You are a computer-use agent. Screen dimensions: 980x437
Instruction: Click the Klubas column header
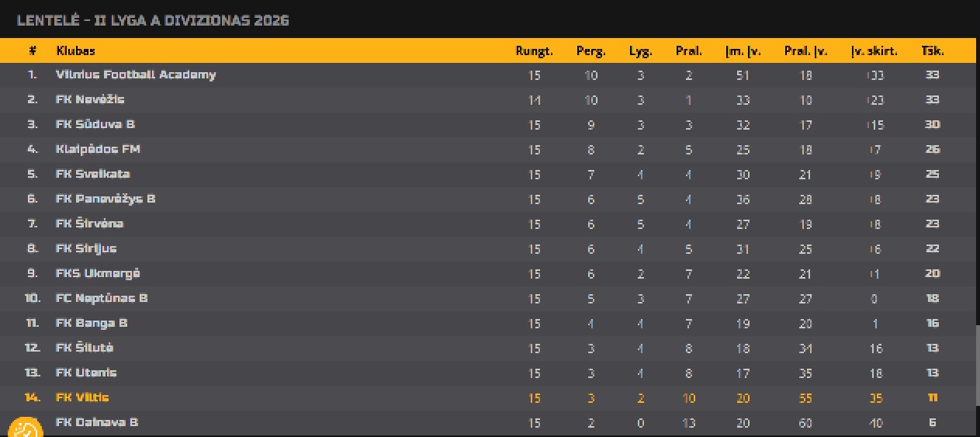[x=75, y=51]
